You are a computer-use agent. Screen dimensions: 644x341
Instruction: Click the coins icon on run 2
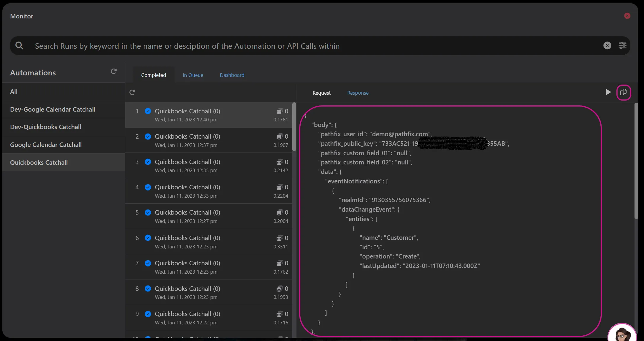point(279,137)
